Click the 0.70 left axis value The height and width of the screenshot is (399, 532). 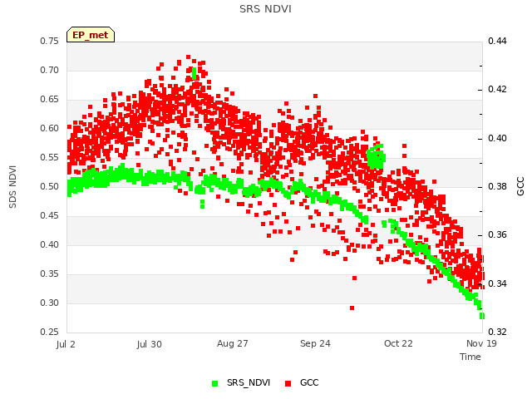pyautogui.click(x=50, y=70)
